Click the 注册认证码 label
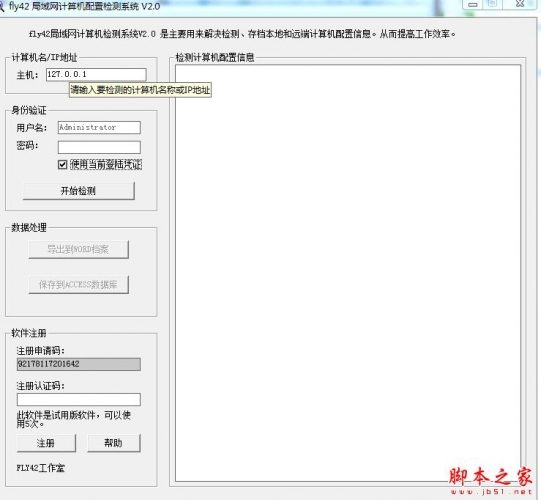The image size is (541, 500). [40, 386]
